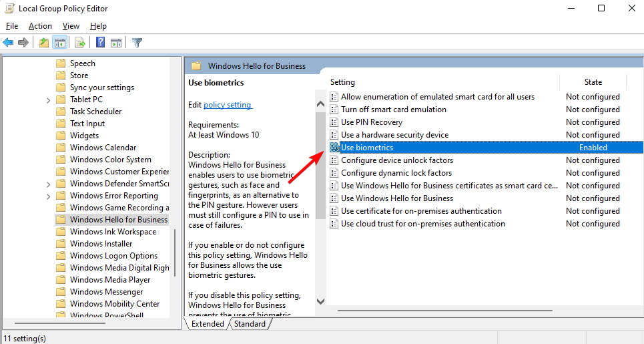
Task: Select Windows Hello for Business tree item
Action: pos(119,220)
